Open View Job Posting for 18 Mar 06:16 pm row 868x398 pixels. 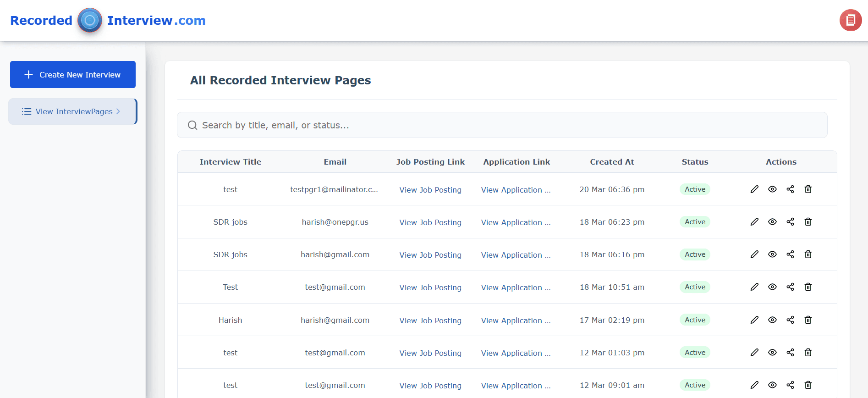430,255
